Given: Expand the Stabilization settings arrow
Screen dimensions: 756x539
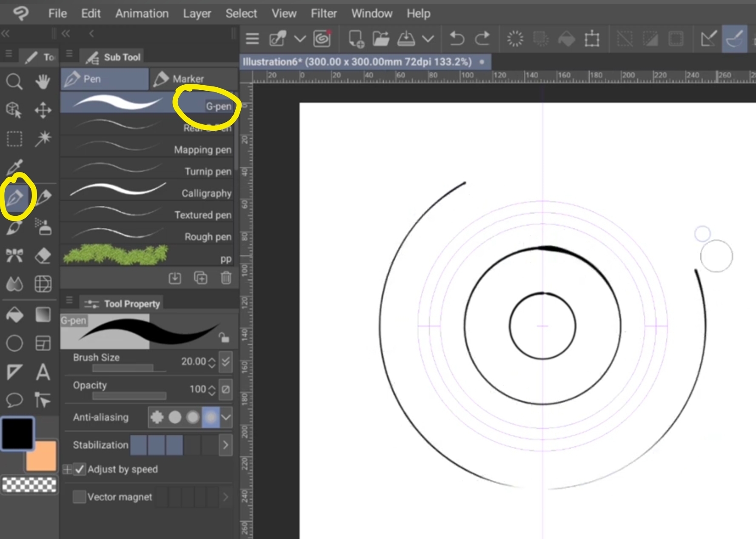Looking at the screenshot, I should pyautogui.click(x=226, y=445).
